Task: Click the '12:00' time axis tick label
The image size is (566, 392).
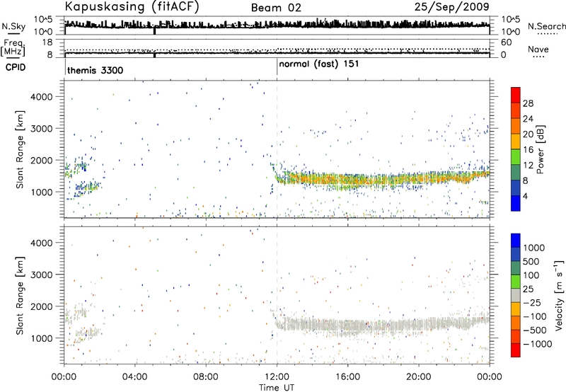Action: tap(277, 377)
